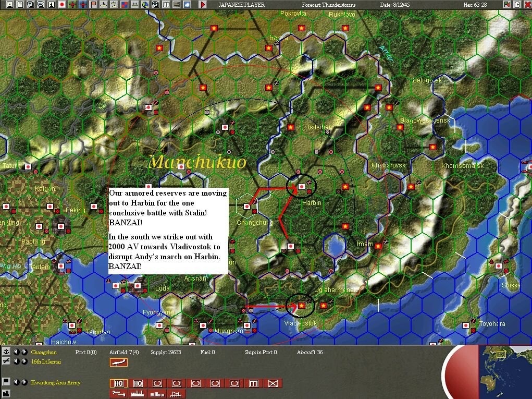
Task: Select the red plane on green icon
Action: coord(72,5)
